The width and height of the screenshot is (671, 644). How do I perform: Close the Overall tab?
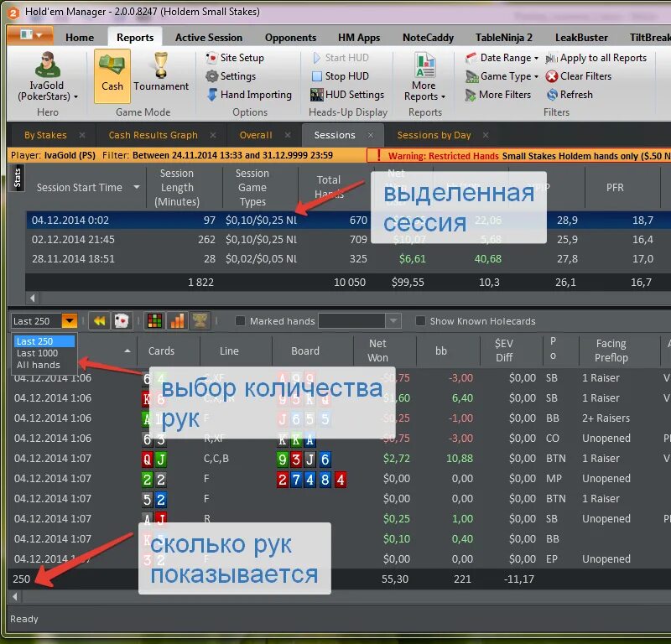coord(288,135)
